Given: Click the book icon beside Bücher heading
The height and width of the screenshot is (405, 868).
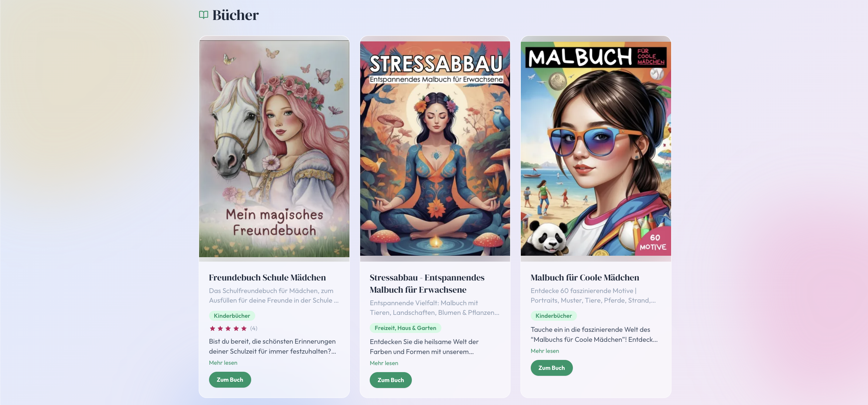Looking at the screenshot, I should [204, 15].
